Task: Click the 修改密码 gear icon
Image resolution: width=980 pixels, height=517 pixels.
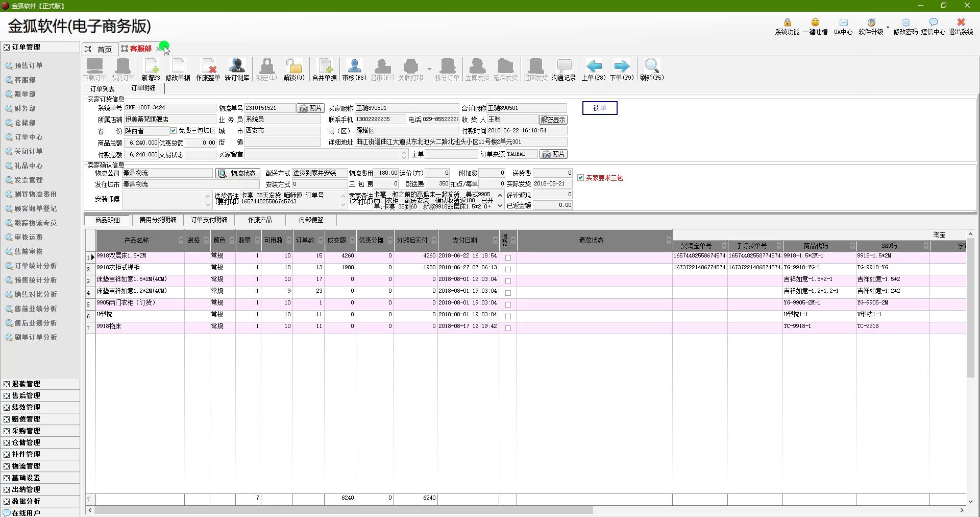Action: tap(906, 22)
